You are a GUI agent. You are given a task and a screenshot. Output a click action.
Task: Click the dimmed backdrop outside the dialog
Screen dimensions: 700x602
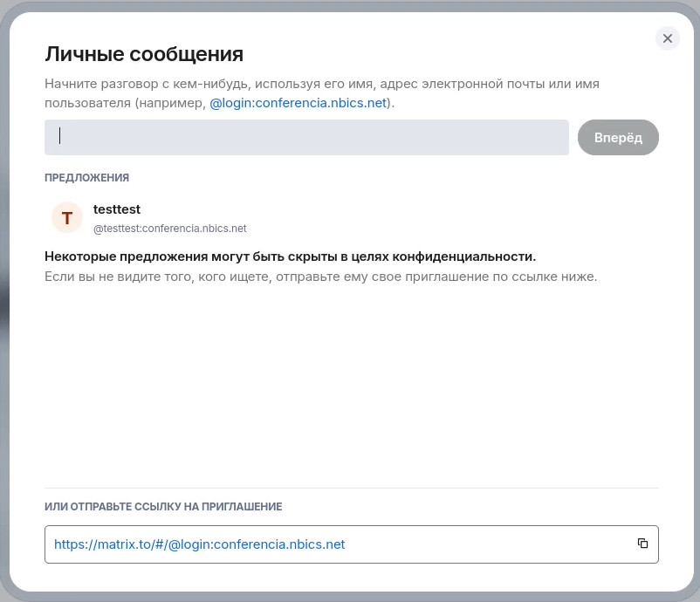coord(3,301)
